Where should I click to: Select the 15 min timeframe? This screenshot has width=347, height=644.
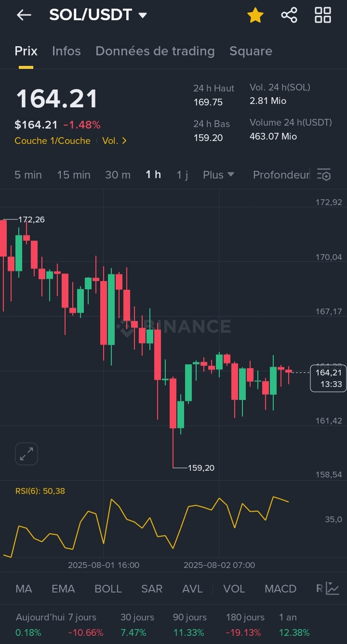tap(74, 175)
